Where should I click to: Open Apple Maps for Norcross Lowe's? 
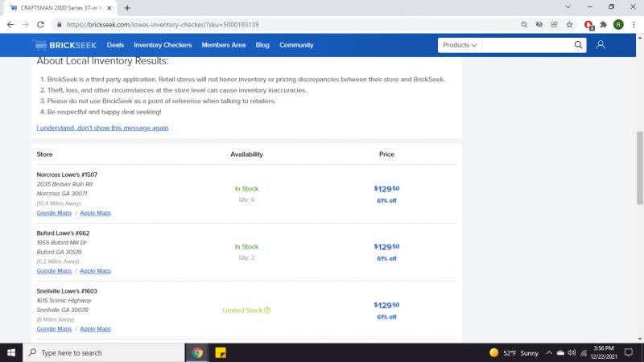(x=95, y=213)
